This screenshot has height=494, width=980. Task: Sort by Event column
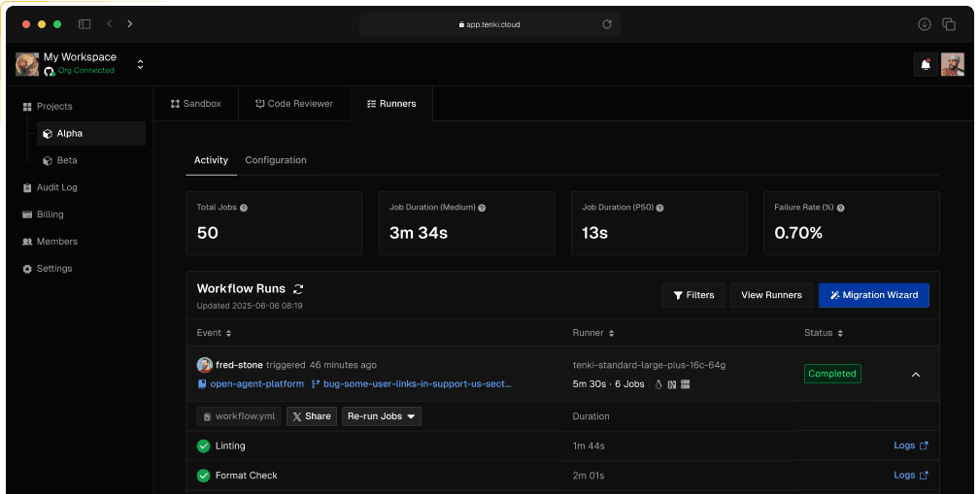point(215,333)
